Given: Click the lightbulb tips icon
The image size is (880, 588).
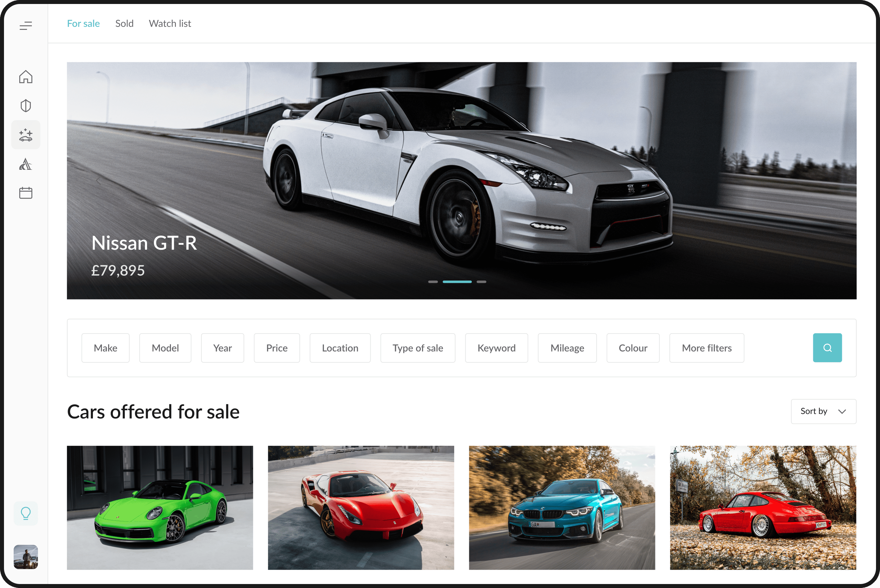Looking at the screenshot, I should [26, 513].
